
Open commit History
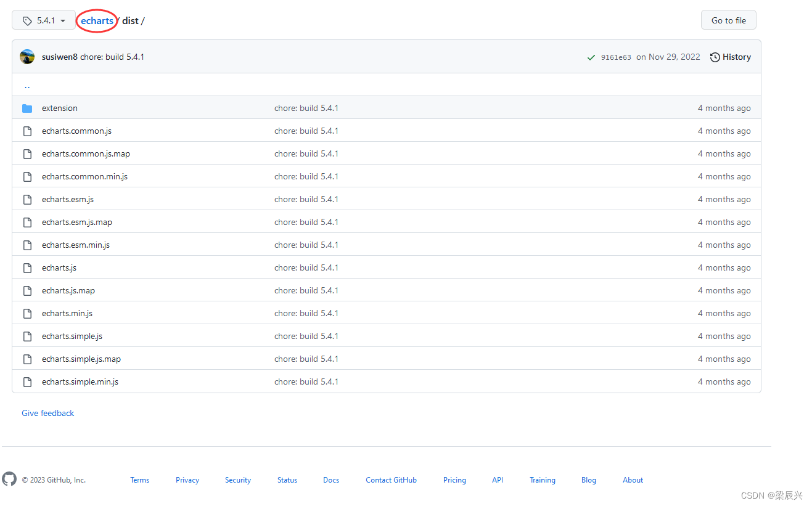click(x=731, y=57)
